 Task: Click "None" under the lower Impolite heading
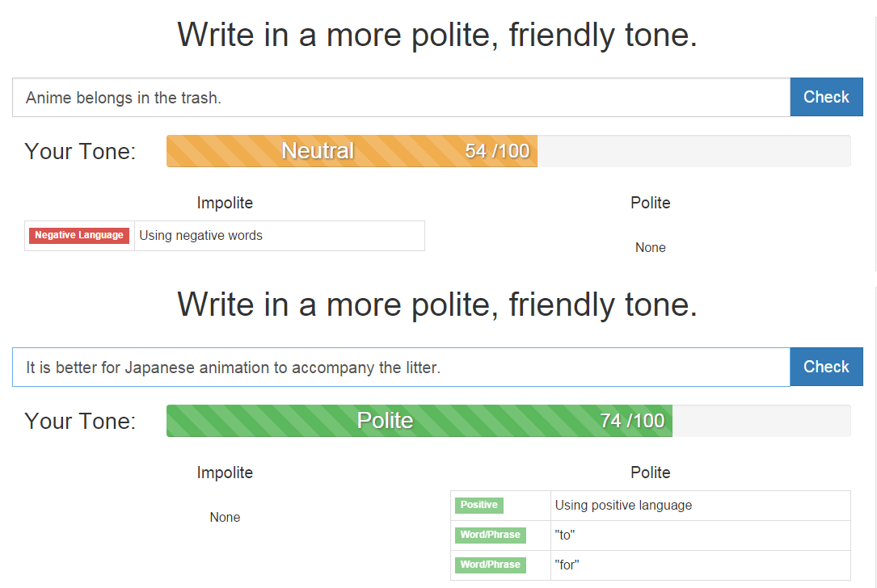[225, 518]
